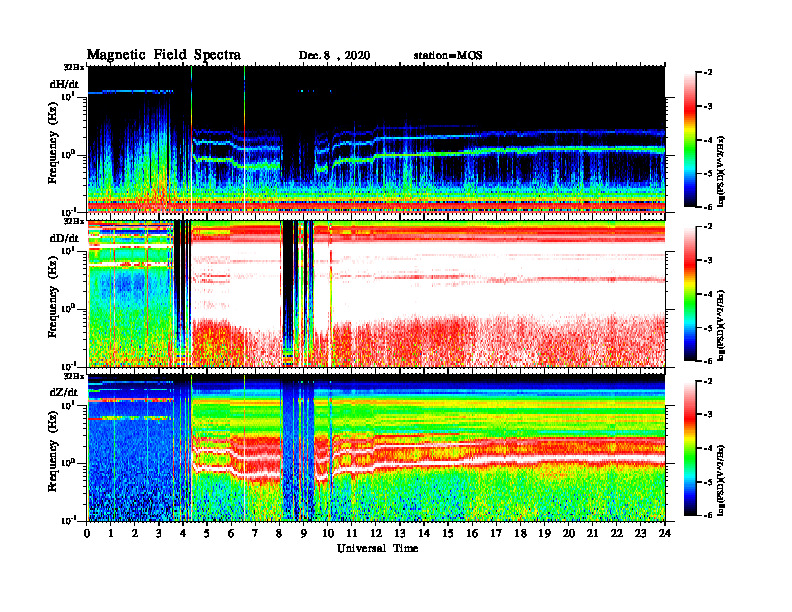
Task: Select the "dD/dt" panel label
Action: 64,238
